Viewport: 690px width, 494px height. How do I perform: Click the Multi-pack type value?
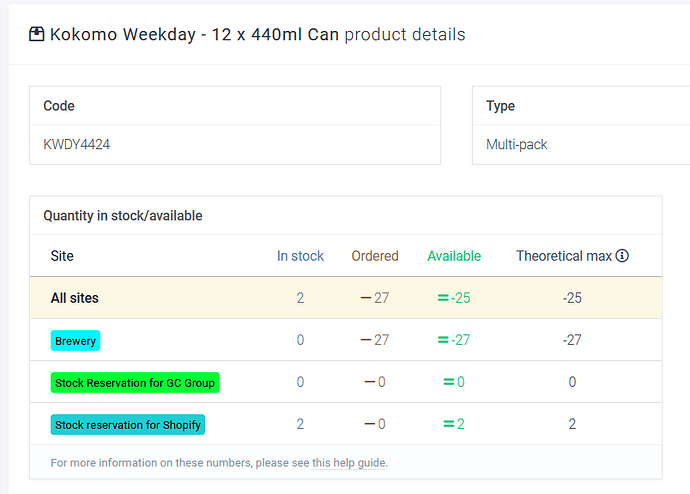516,144
